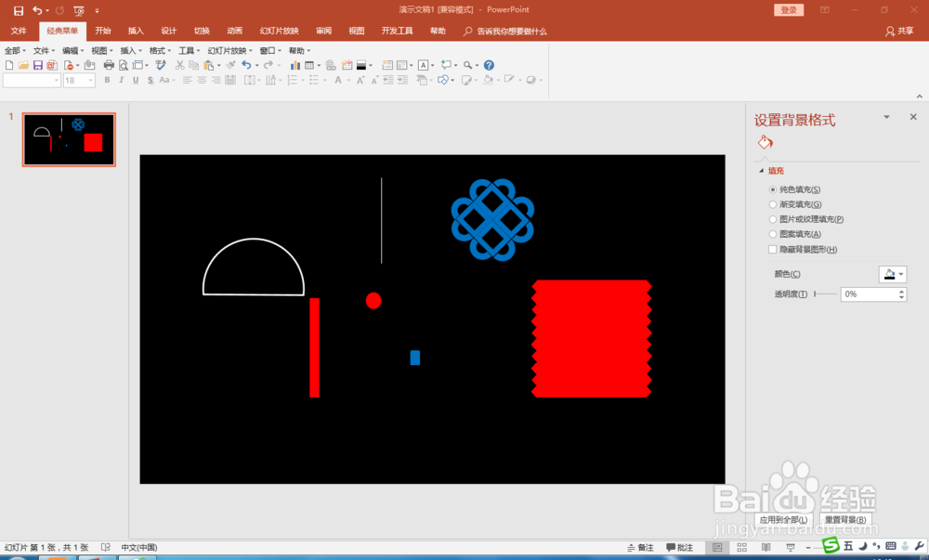
Task: Click the Print Preview magnifier icon
Action: [124, 65]
